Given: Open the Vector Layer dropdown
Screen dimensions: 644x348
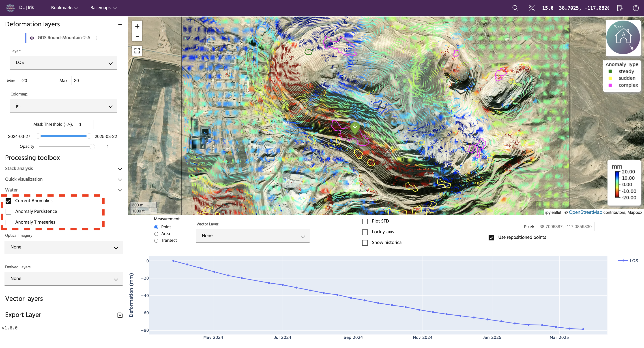Looking at the screenshot, I should tap(253, 236).
